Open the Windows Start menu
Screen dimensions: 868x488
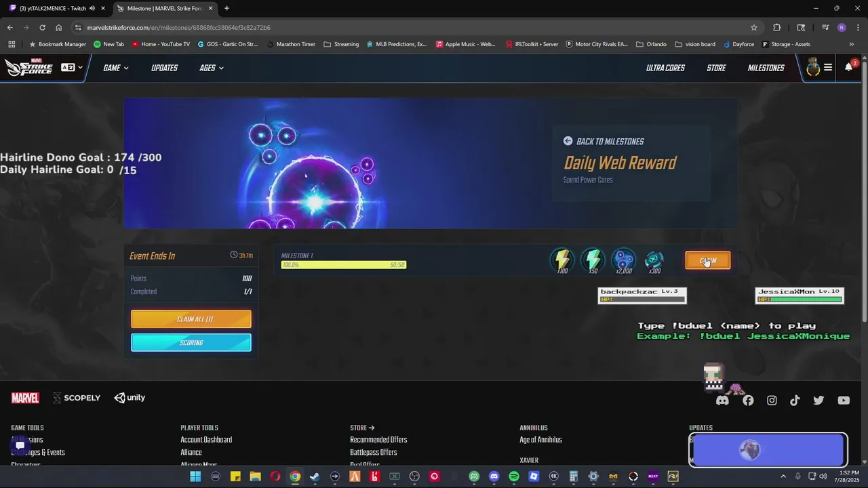[195, 476]
